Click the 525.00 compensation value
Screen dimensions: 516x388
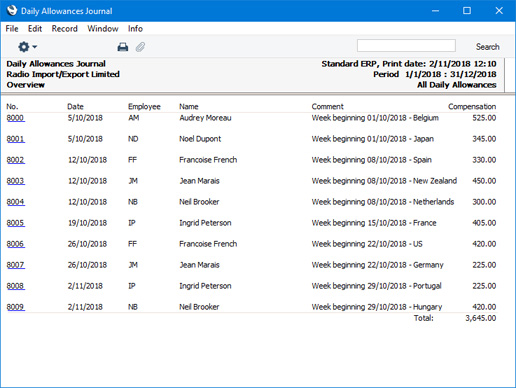click(484, 118)
